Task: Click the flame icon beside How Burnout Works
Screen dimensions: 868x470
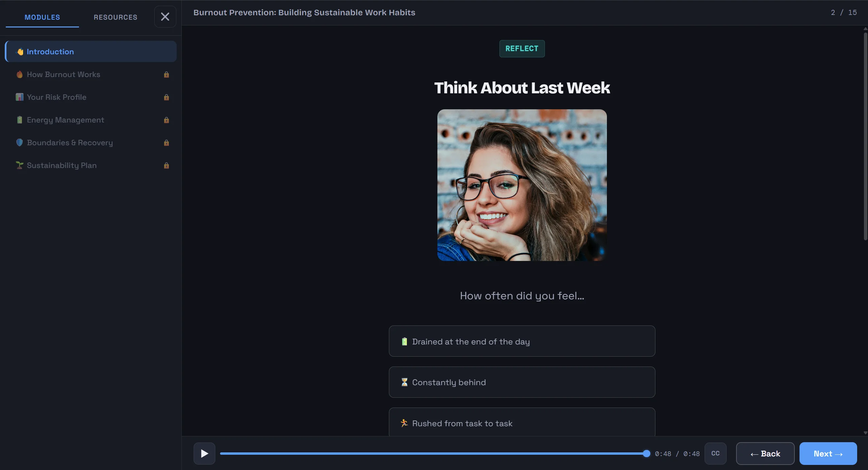Action: 20,74
